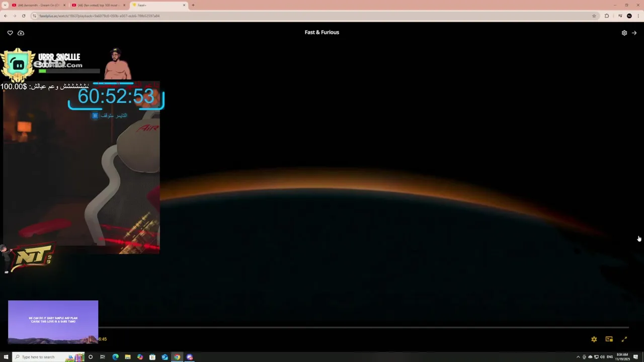This screenshot has width=644, height=362.
Task: Show hidden system tray icons
Action: pos(578,357)
